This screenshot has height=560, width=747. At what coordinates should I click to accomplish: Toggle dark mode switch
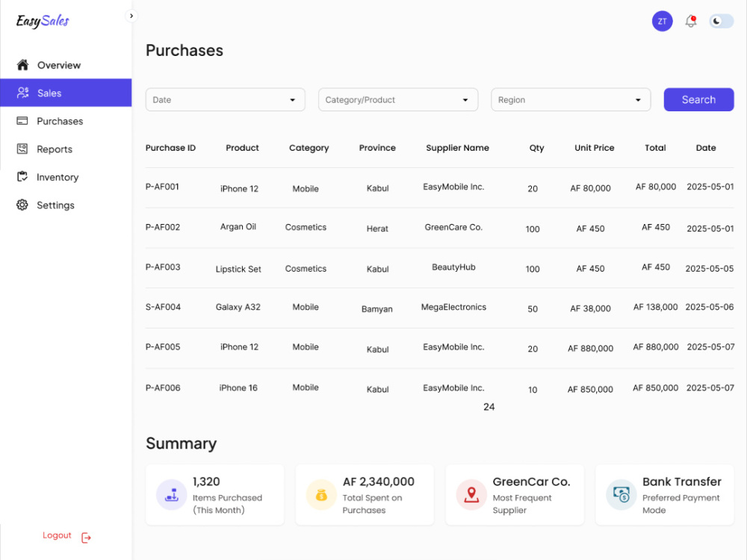pyautogui.click(x=722, y=22)
